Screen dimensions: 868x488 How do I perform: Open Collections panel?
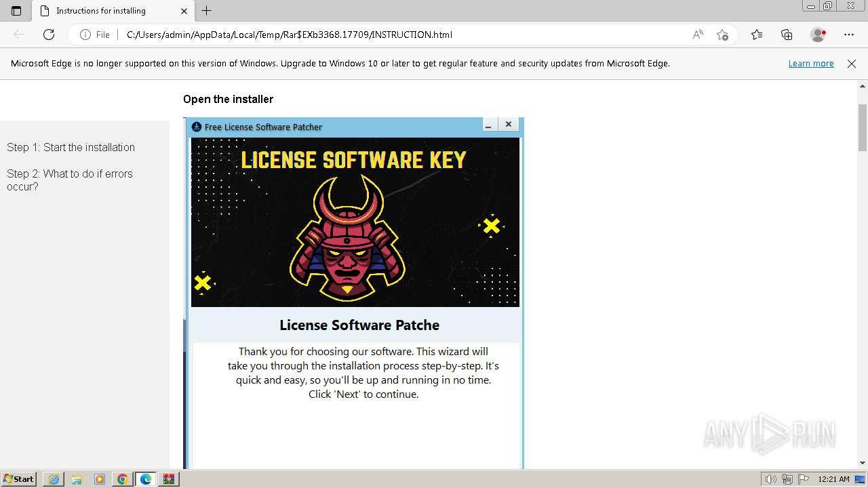[787, 35]
